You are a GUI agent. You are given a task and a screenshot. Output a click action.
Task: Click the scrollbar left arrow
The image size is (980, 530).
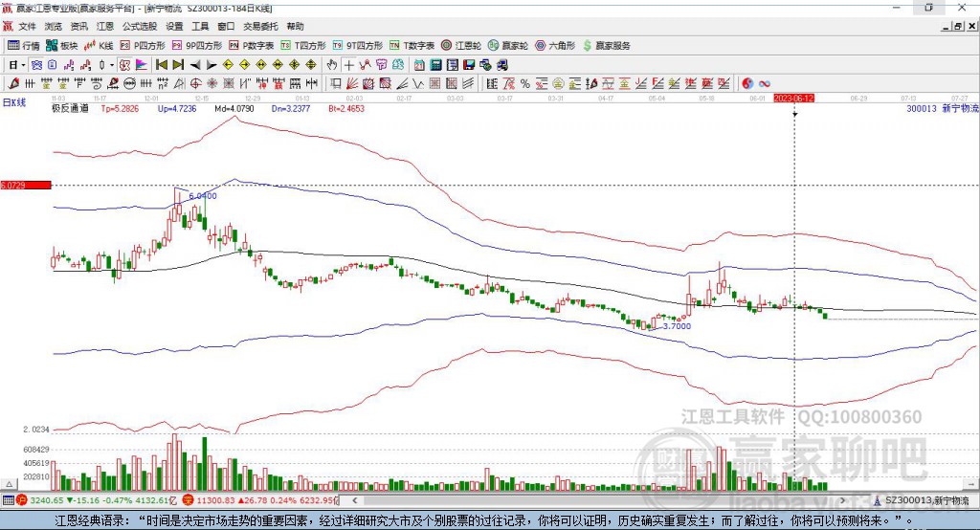tap(354, 500)
